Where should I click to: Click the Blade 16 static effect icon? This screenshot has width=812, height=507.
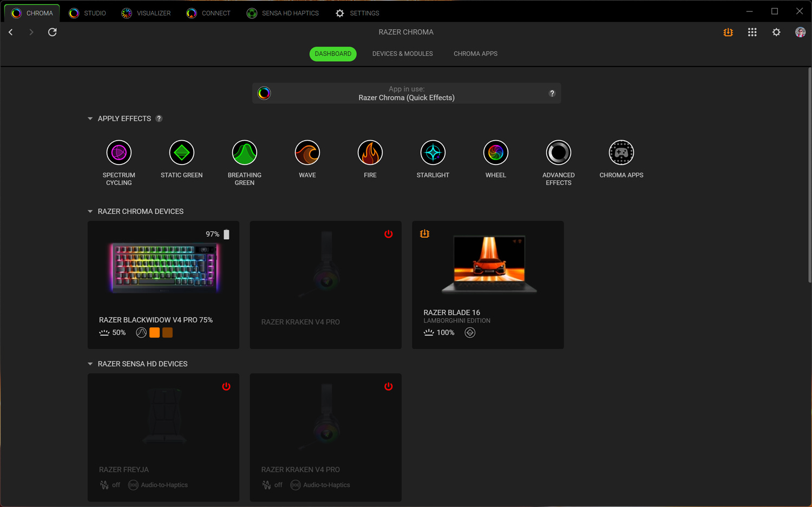[x=470, y=332]
